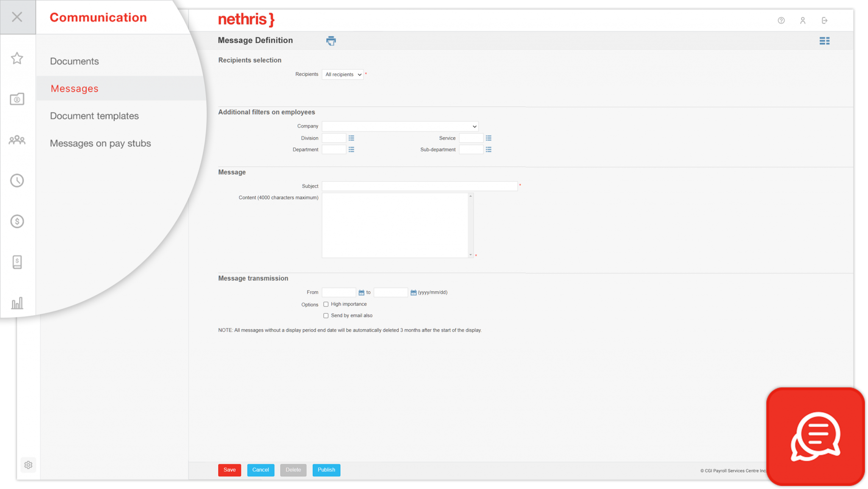Open the dollar payroll icon in sidebar

click(17, 221)
